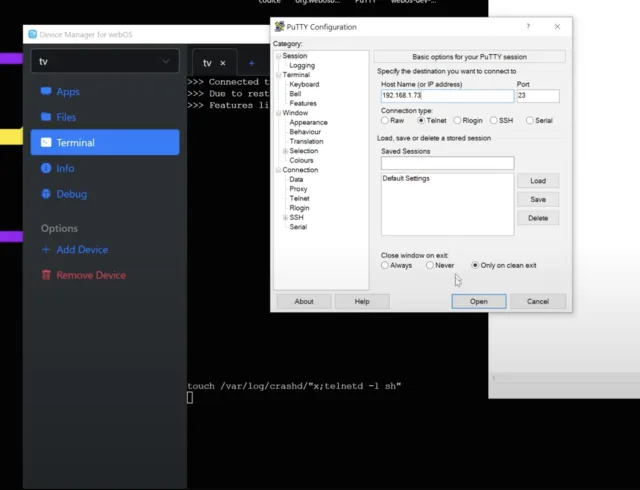Expand the Selection tree node

click(x=285, y=151)
